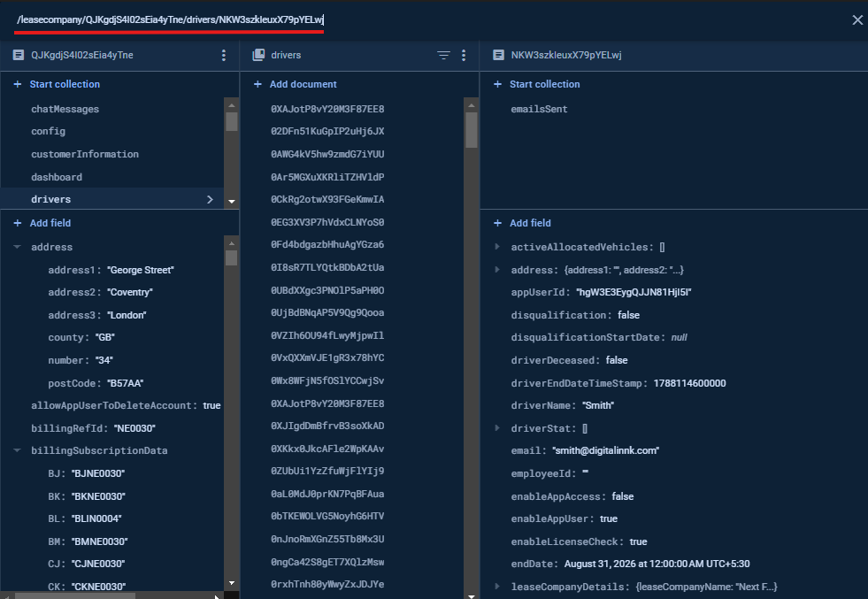
Task: Click email value smith@digitalinnk.com
Action: point(605,450)
